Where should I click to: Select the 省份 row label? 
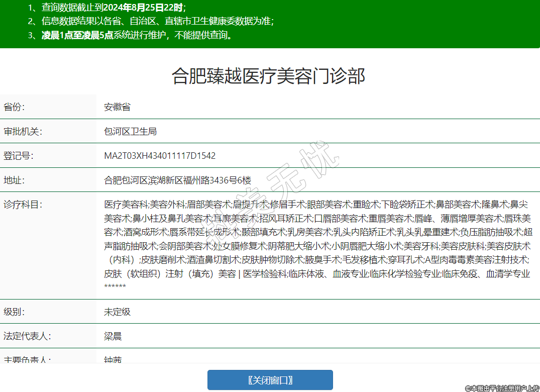(14, 107)
